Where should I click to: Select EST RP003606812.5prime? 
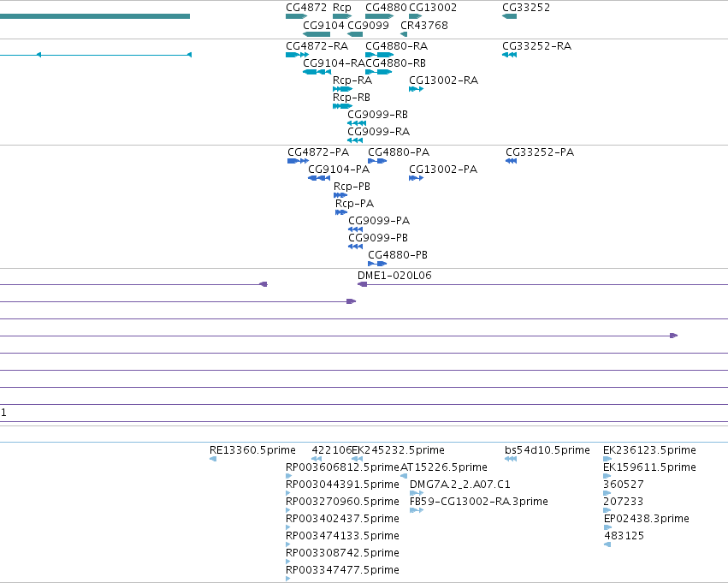pyautogui.click(x=343, y=467)
